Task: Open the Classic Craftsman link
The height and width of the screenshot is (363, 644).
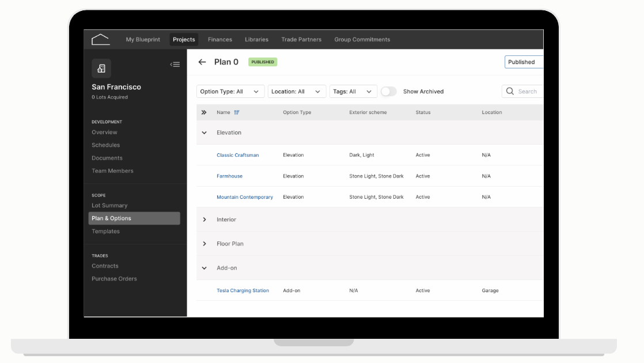Action: point(237,155)
